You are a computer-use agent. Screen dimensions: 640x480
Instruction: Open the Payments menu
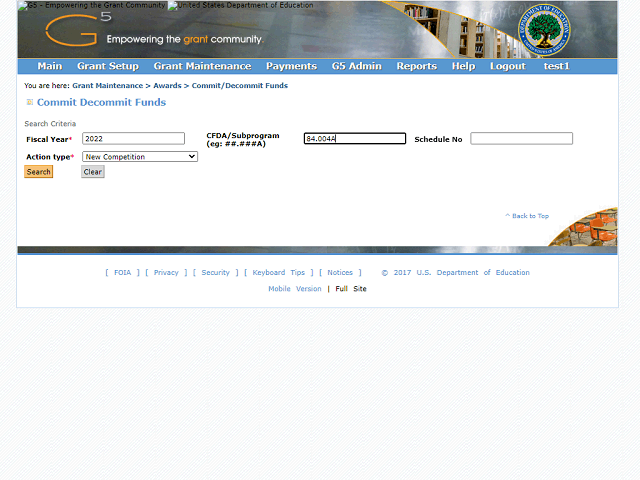[291, 66]
